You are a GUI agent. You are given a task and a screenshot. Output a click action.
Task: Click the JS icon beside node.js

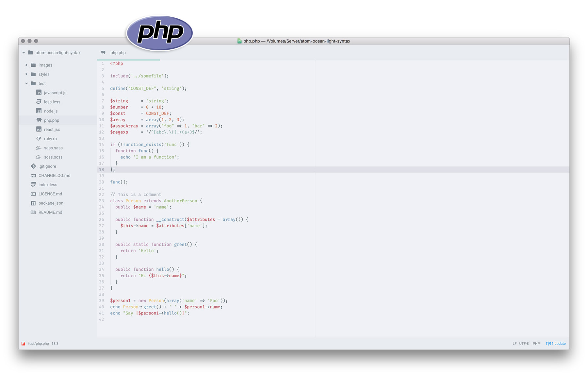[39, 111]
